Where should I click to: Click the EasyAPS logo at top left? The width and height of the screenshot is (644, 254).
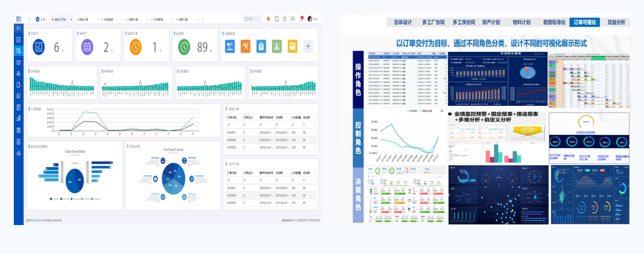(x=18, y=18)
